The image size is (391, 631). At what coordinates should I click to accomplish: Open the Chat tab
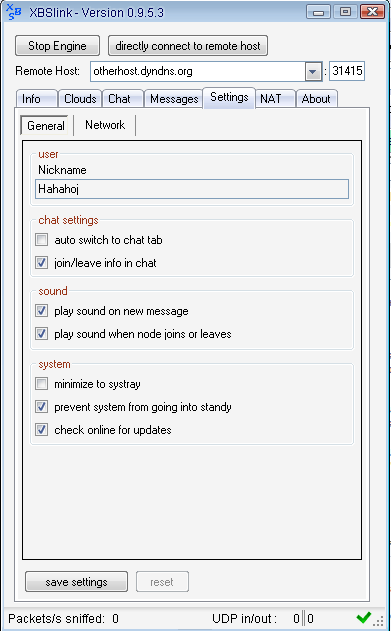[123, 99]
